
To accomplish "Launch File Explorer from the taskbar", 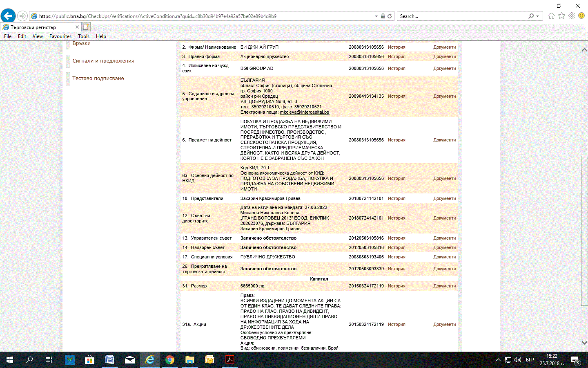I will click(190, 360).
